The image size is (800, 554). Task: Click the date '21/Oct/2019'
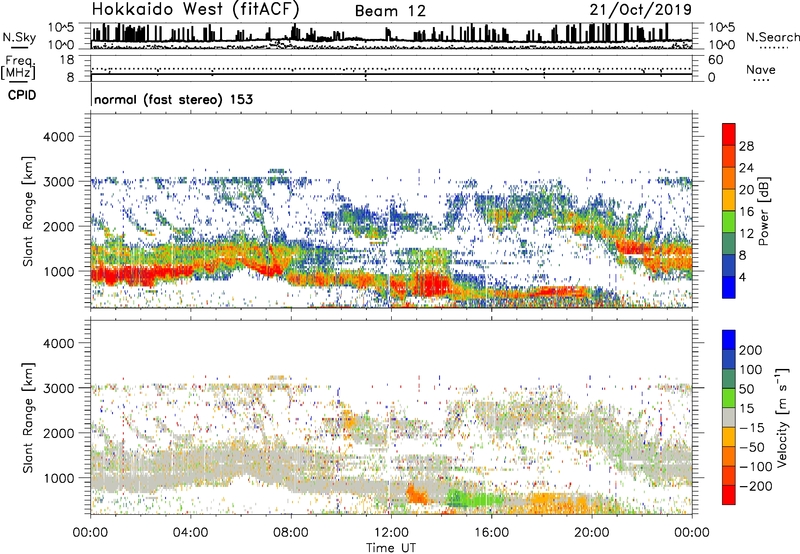[641, 10]
